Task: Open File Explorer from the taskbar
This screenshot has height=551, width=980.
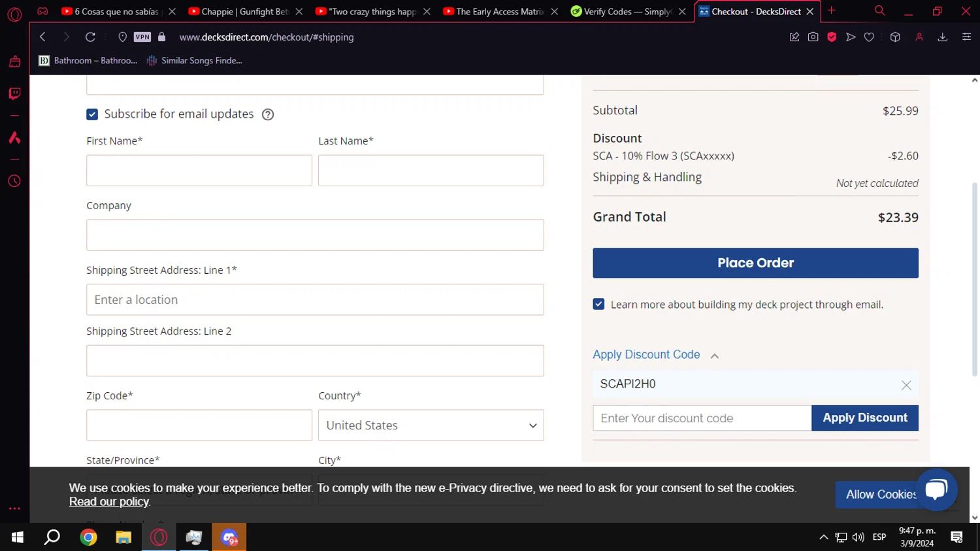Action: [123, 537]
